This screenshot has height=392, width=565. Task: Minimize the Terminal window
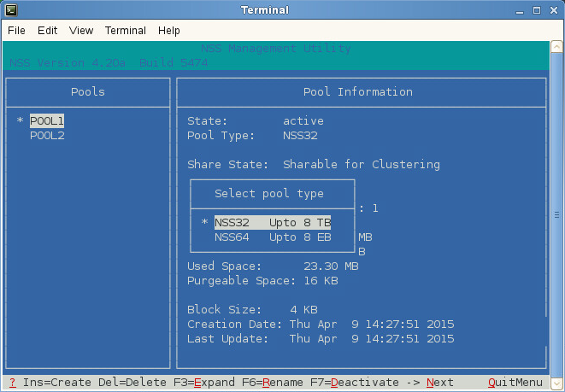coord(519,11)
